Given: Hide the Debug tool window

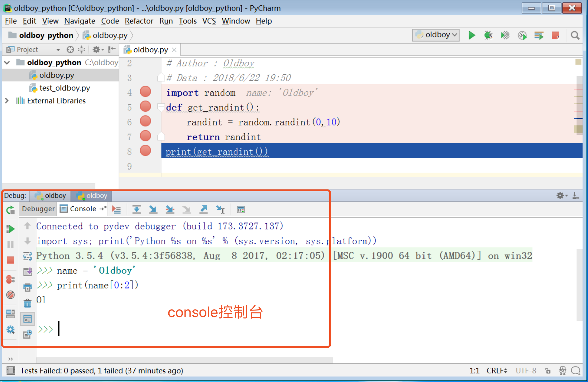Looking at the screenshot, I should (576, 196).
